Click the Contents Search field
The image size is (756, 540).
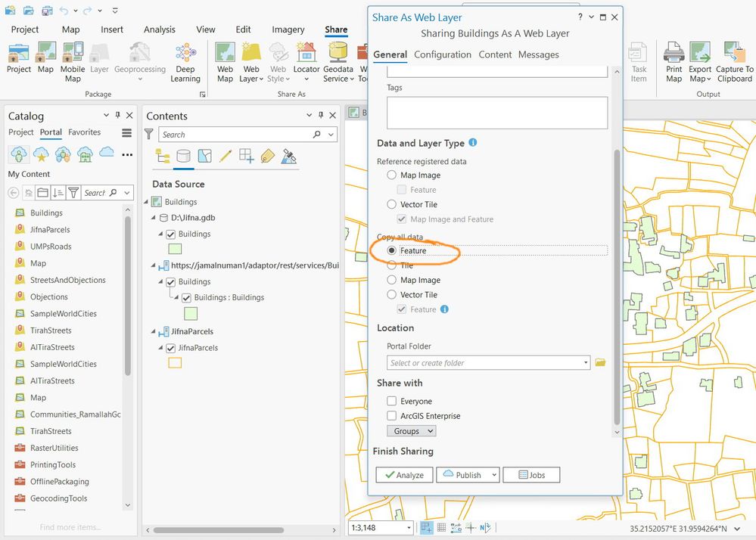point(236,135)
